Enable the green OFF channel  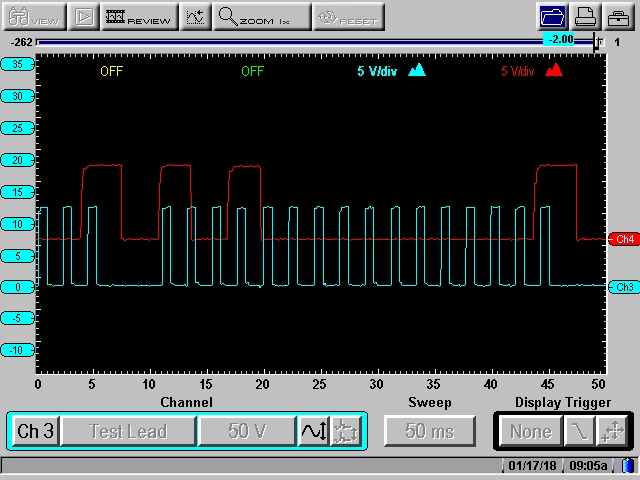(x=253, y=71)
